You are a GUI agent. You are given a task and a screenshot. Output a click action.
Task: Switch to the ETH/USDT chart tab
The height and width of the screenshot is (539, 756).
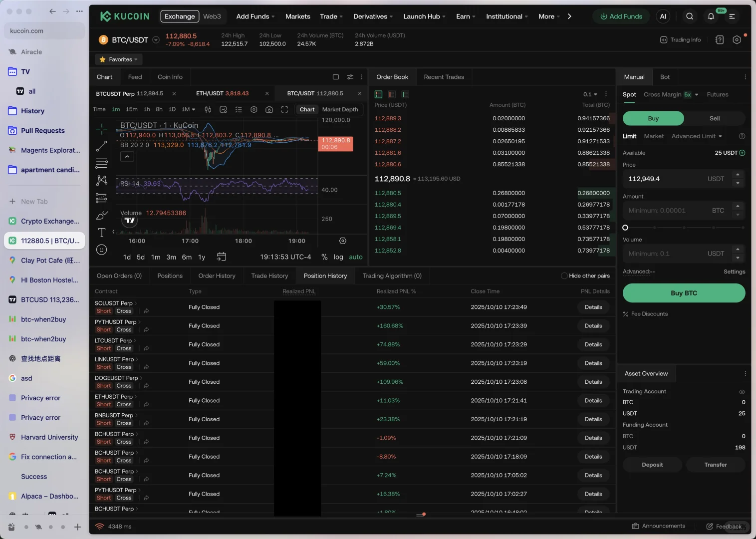(222, 93)
